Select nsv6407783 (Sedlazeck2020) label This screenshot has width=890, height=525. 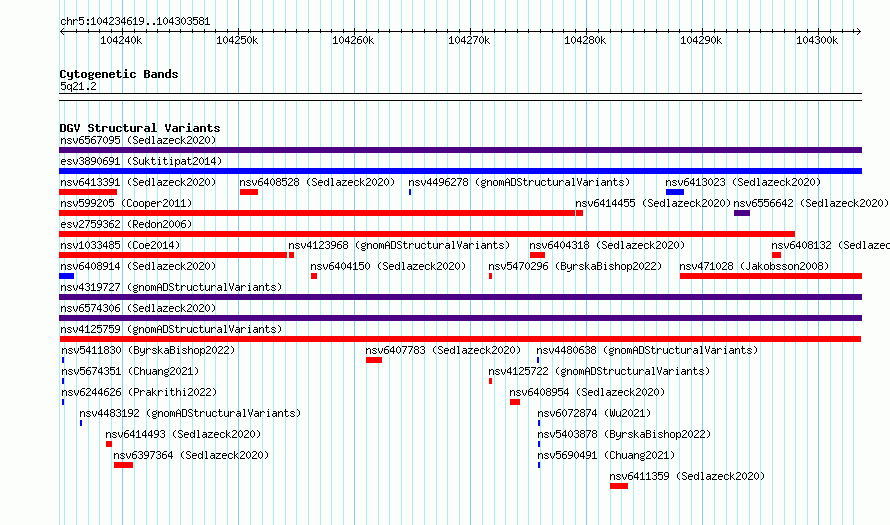[x=443, y=350]
